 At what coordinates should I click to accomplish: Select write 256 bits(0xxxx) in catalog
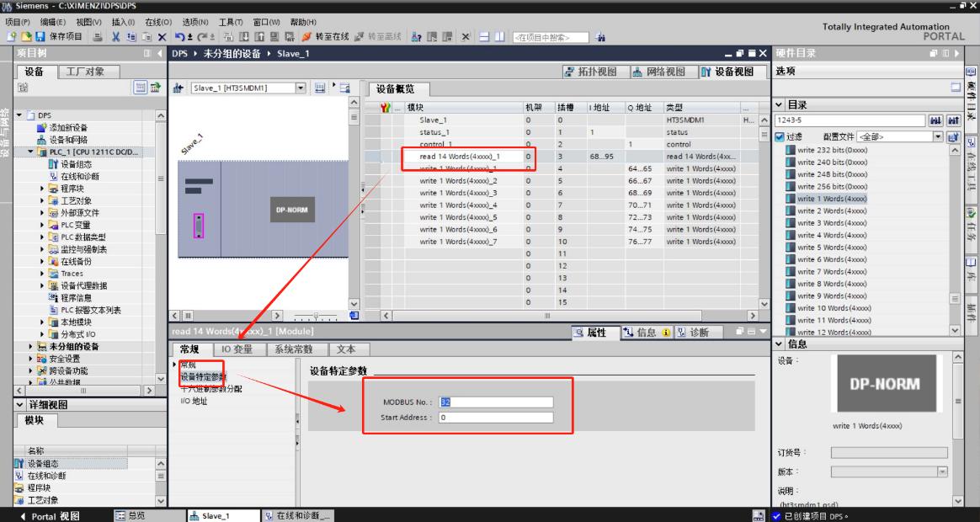(833, 186)
